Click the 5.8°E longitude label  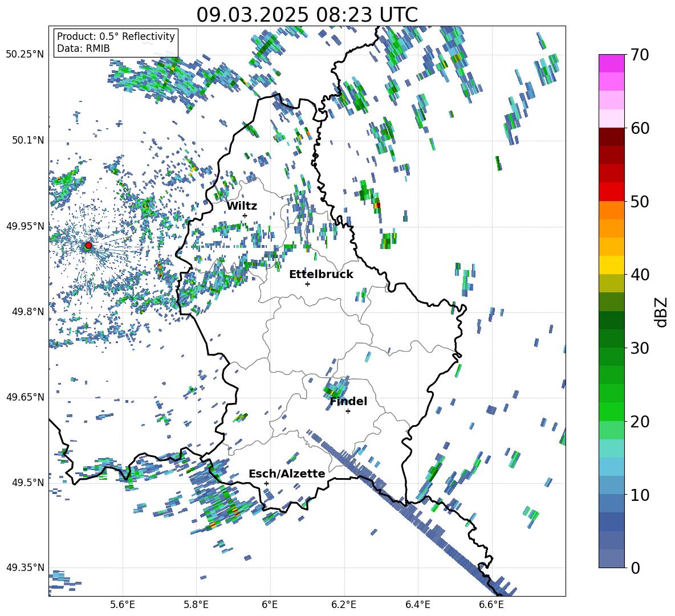(197, 605)
